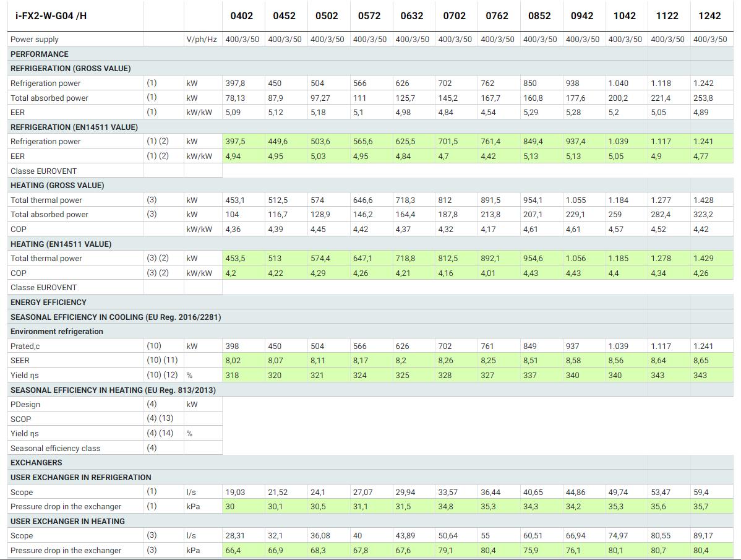Click EN14511 thermal power value 1.429

(x=703, y=259)
